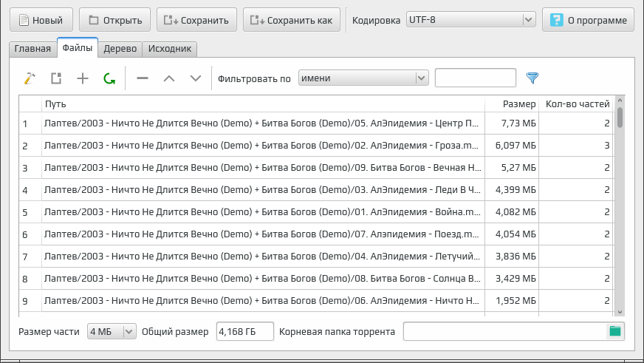Click size cell 3,836 МБ
644x363 pixels.
click(x=512, y=257)
